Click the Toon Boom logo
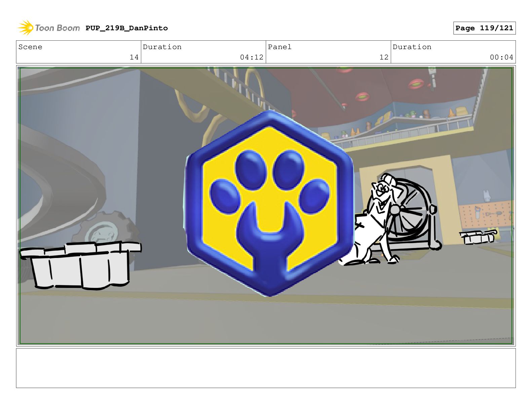 [49, 28]
